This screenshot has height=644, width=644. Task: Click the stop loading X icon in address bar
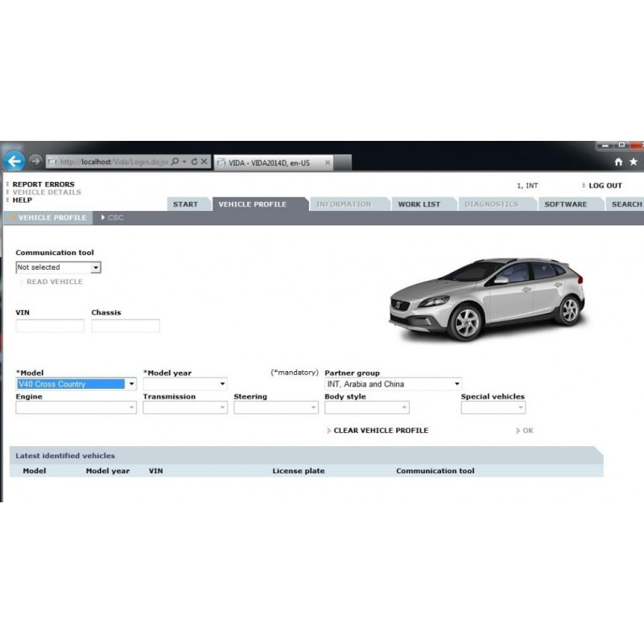[204, 162]
